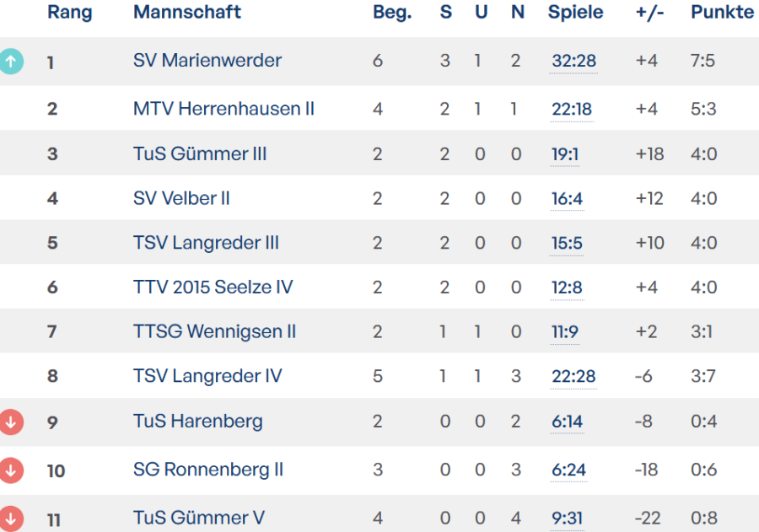The image size is (759, 532).
Task: Click the Punkte column header
Action: pyautogui.click(x=722, y=12)
